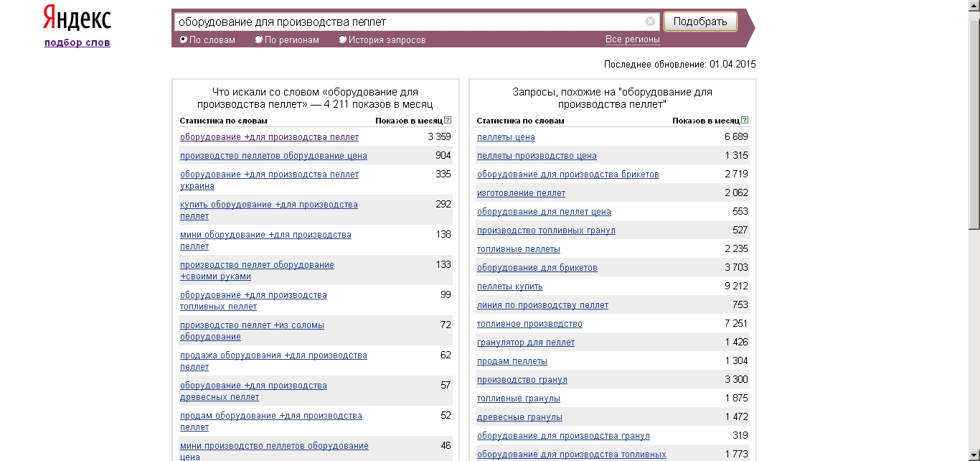Open the 'подбор слов' link under the logo

coord(77,42)
